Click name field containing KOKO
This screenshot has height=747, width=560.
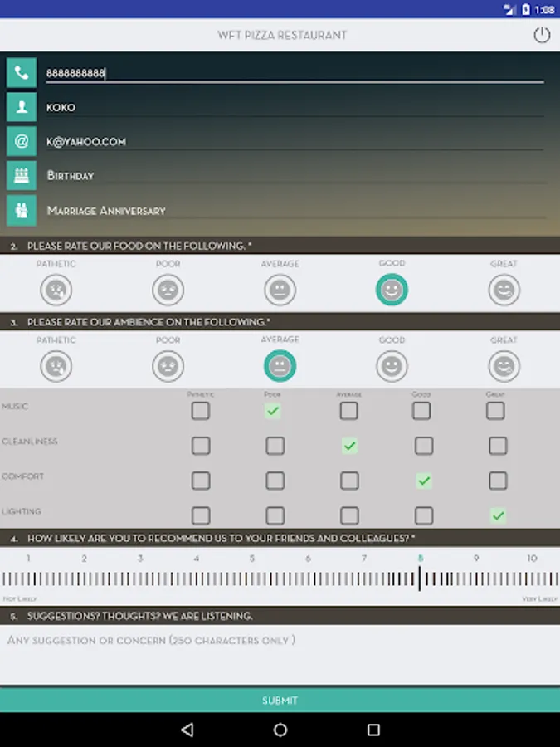tap(295, 107)
